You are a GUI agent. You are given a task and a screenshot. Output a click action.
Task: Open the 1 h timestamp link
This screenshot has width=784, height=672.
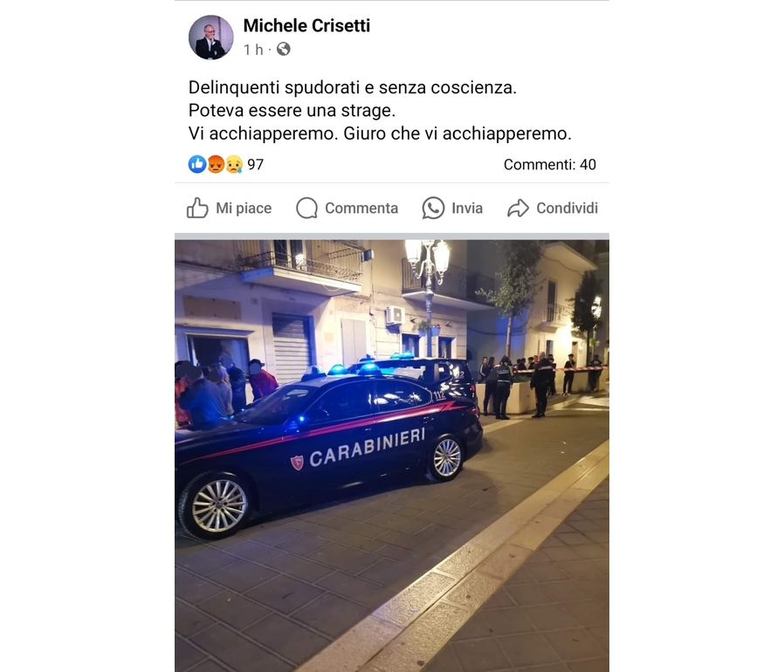point(253,50)
